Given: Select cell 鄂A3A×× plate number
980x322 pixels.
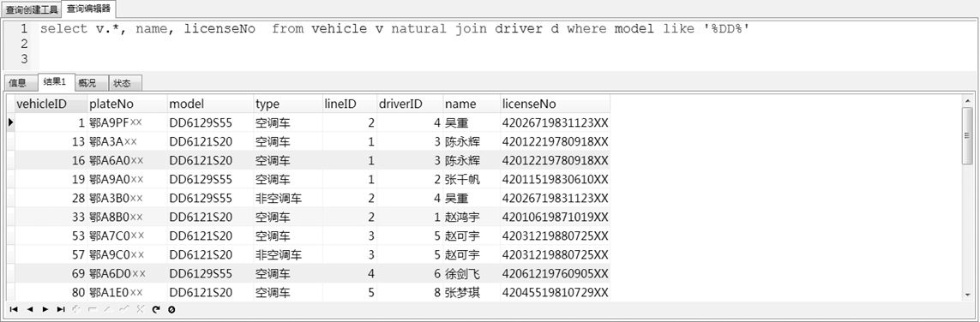Looking at the screenshot, I should point(127,142).
